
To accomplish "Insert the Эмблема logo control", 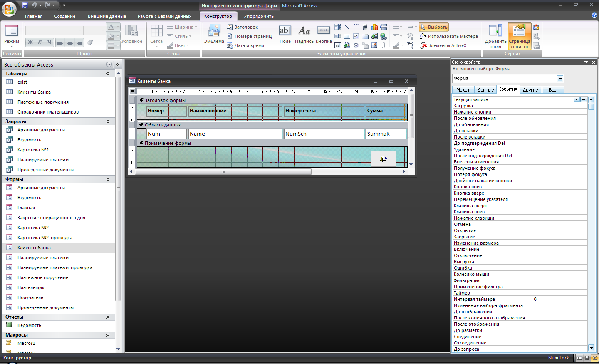I will pyautogui.click(x=214, y=34).
